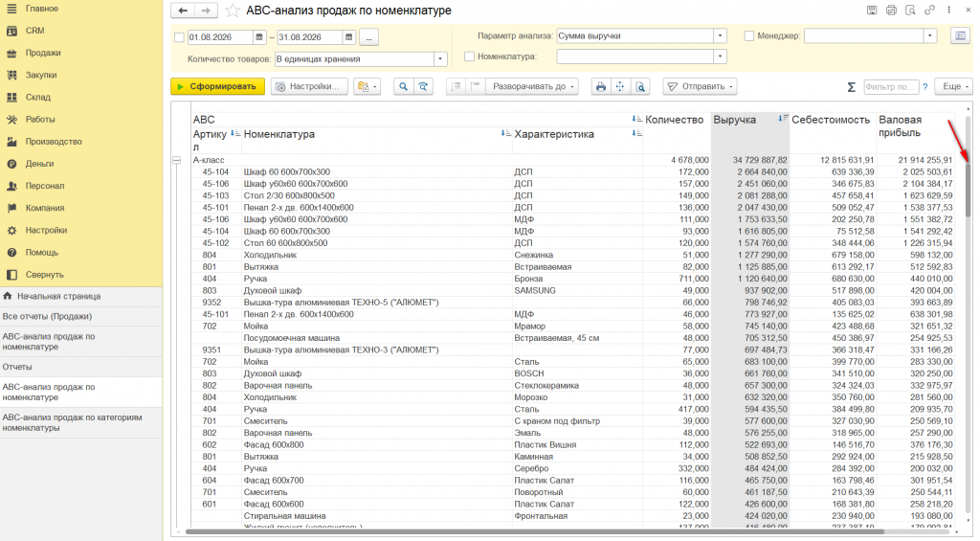Open the three-dot more menu in header
Image resolution: width=980 pixels, height=541 pixels.
tap(948, 10)
